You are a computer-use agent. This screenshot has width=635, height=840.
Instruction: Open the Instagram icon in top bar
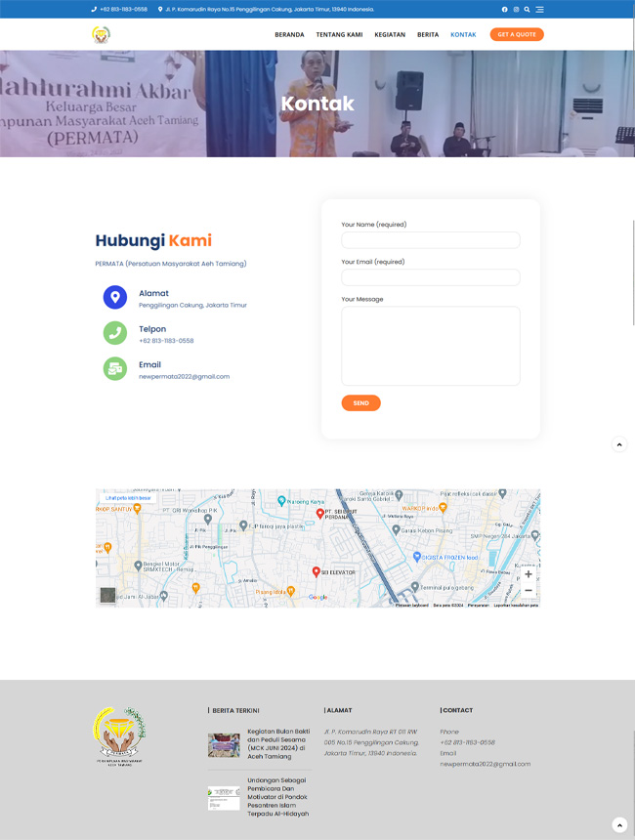pos(516,10)
